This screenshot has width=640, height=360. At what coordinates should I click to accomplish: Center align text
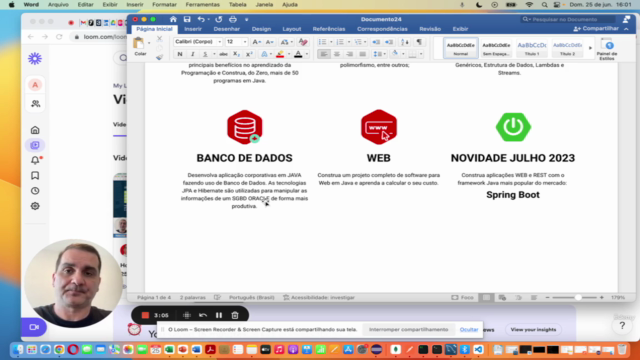pos(337,54)
